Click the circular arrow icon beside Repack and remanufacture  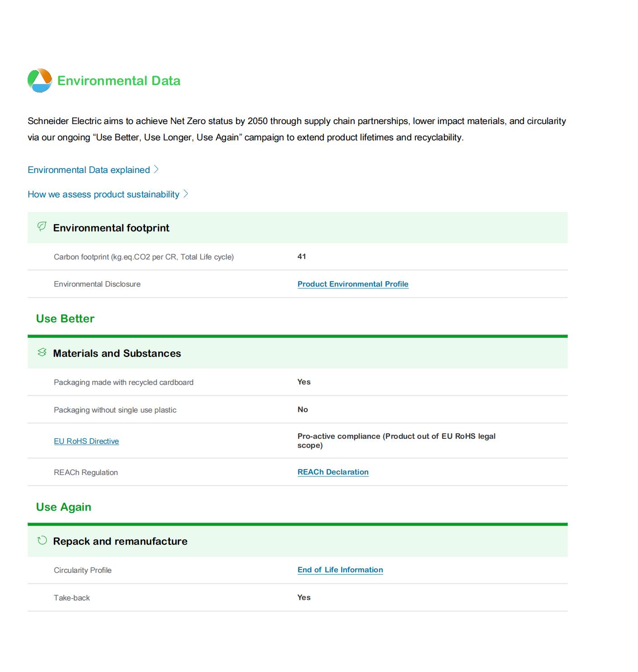42,540
